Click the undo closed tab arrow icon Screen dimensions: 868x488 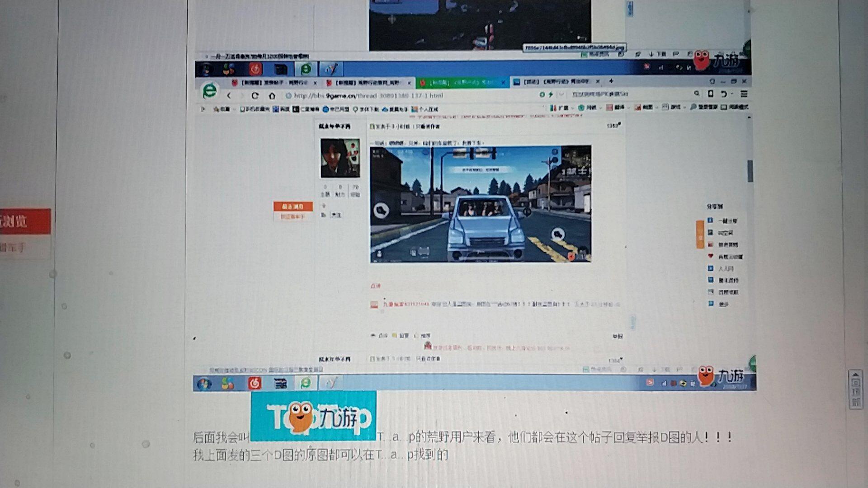pos(723,94)
